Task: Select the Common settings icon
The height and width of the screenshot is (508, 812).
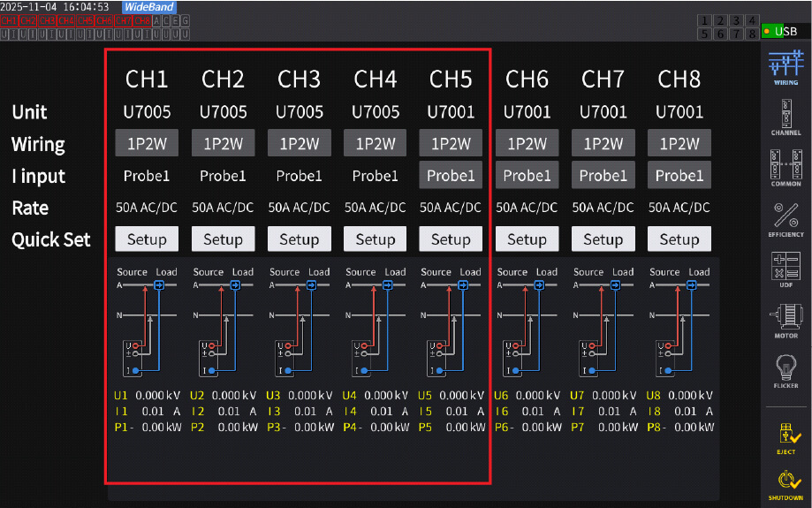Action: coord(785,168)
